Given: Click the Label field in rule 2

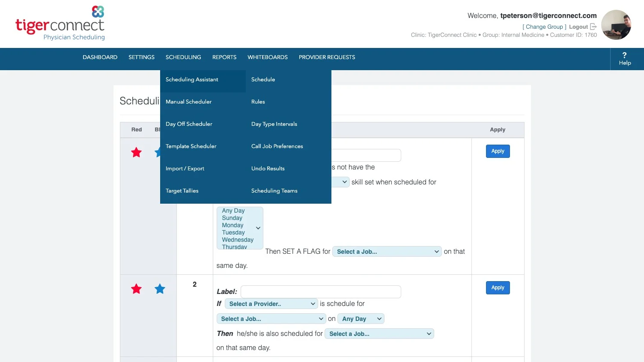Looking at the screenshot, I should tap(321, 292).
